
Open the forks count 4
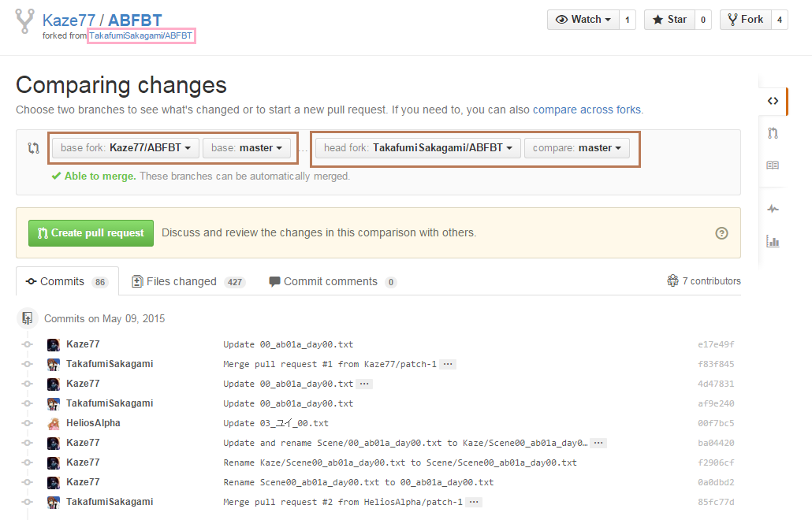tap(780, 20)
